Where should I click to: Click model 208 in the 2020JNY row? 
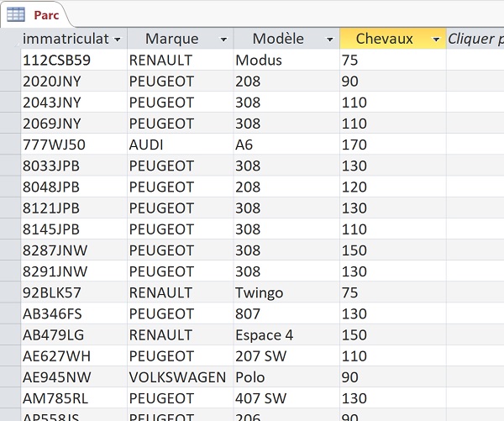point(286,81)
